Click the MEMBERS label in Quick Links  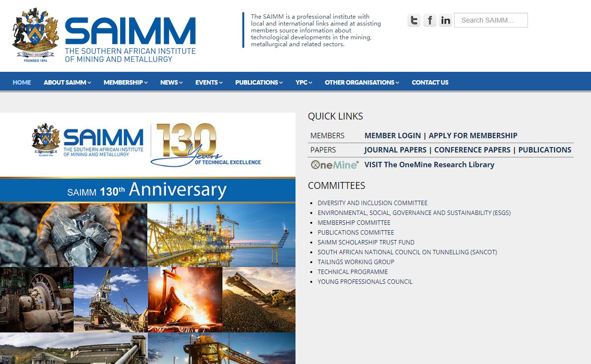pos(328,135)
